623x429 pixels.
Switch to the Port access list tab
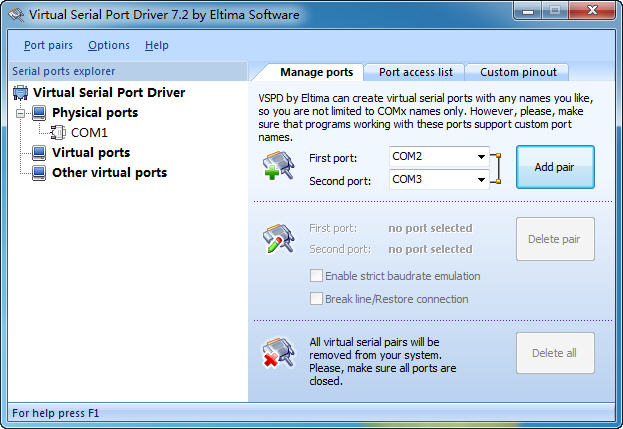(x=415, y=72)
